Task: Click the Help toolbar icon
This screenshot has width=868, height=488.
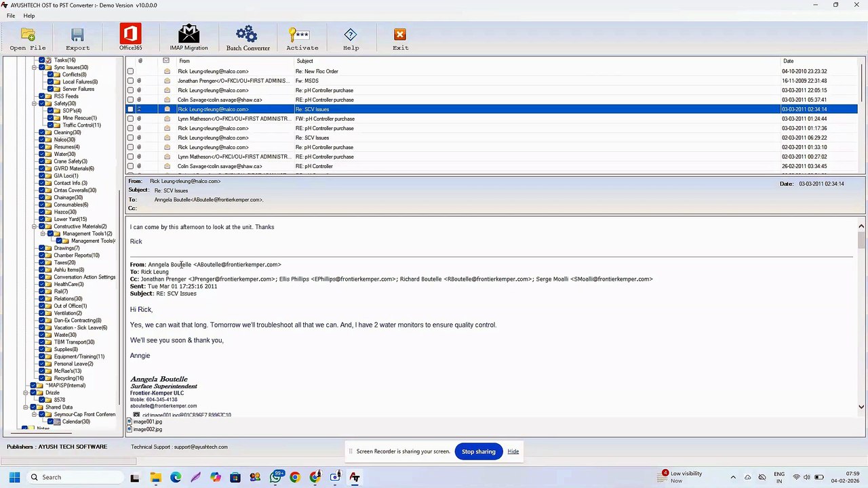Action: tap(351, 35)
